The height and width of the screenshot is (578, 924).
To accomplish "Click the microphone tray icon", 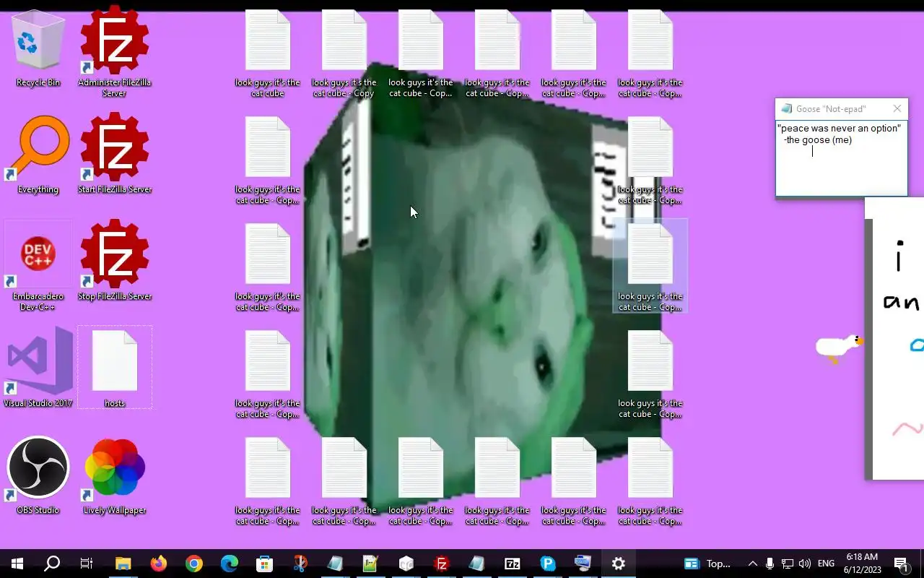I will click(770, 564).
